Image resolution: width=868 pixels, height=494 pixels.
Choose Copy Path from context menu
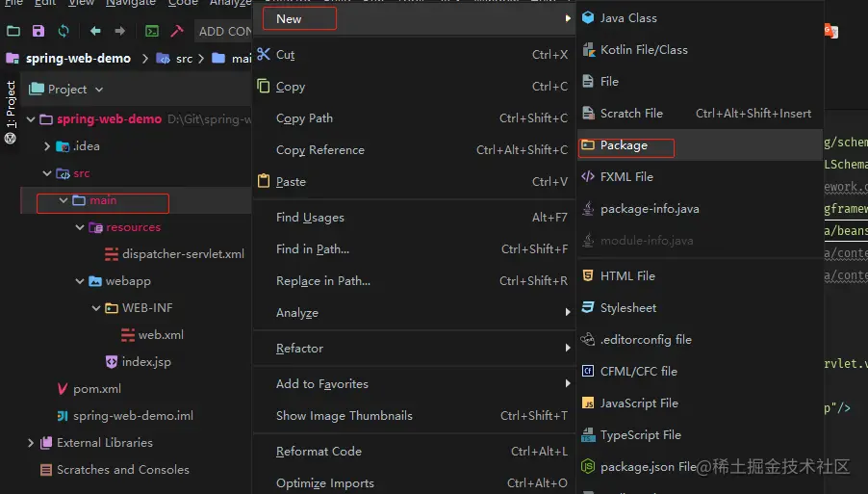414,117
